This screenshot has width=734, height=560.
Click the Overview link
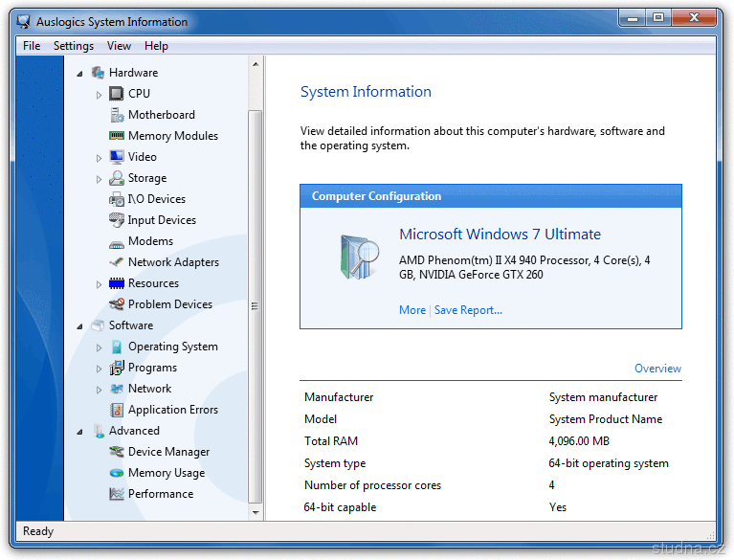[657, 369]
